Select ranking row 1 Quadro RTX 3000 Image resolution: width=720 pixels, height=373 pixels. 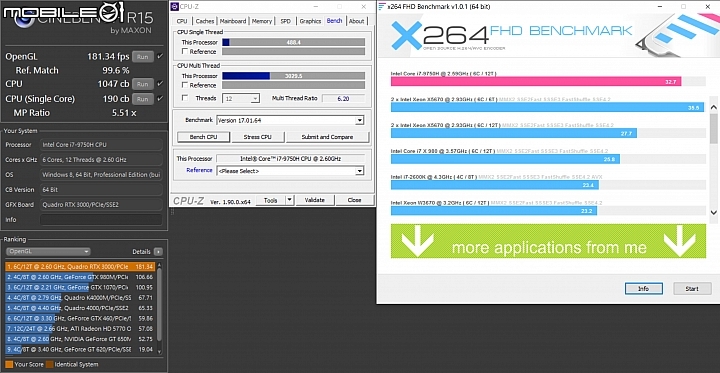coord(80,266)
